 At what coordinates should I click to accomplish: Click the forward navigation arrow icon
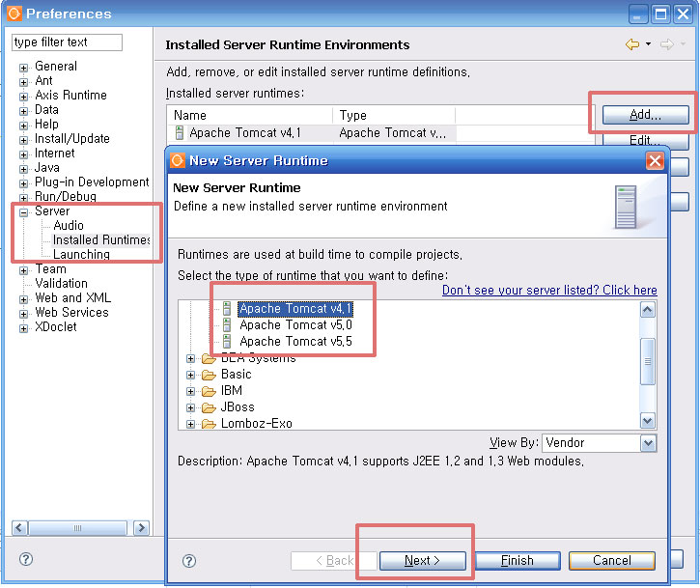point(666,44)
